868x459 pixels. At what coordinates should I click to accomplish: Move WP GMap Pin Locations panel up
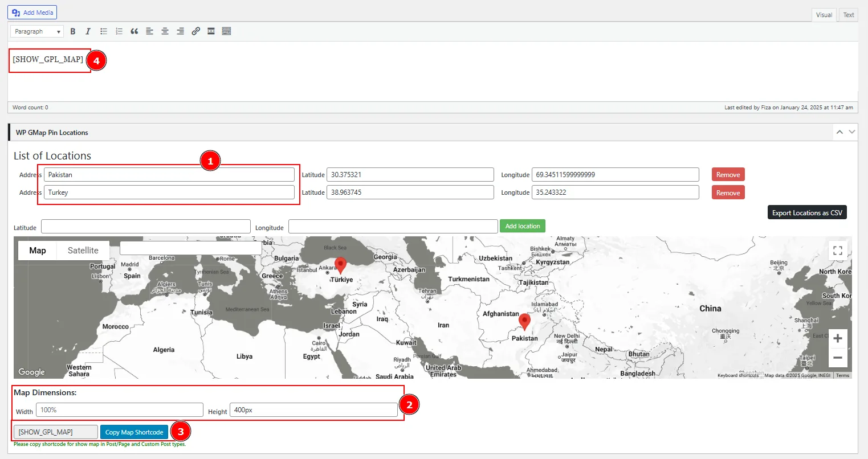coord(840,132)
